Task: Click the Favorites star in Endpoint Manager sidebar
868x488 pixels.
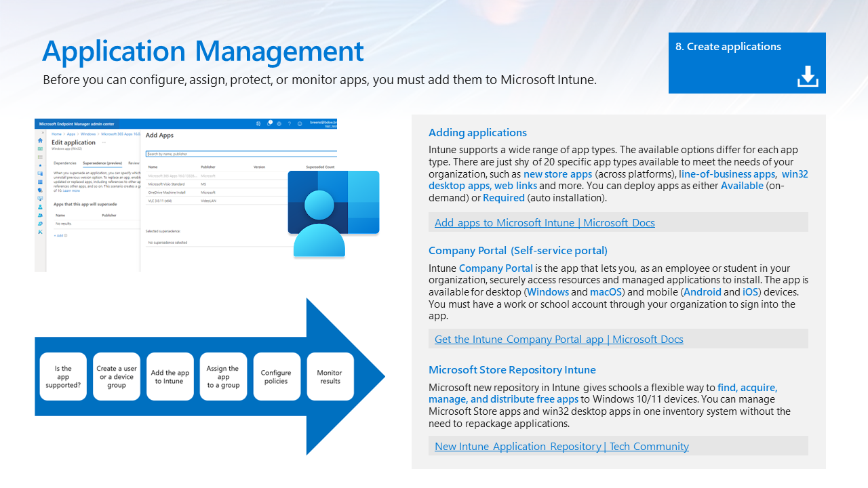Action: pyautogui.click(x=40, y=165)
